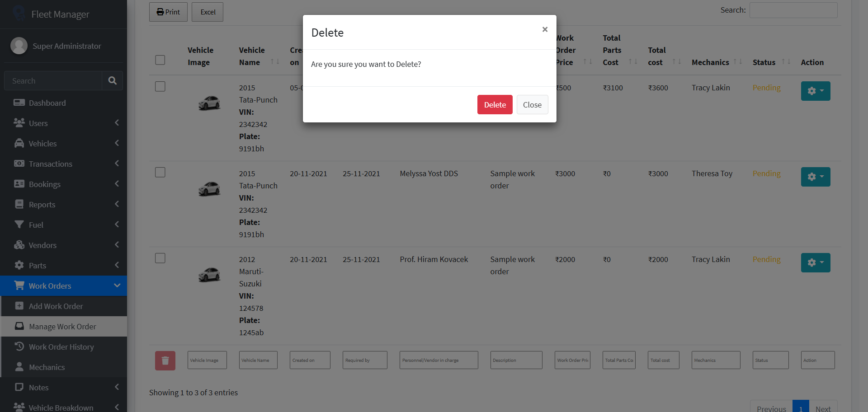The height and width of the screenshot is (412, 868).
Task: Sort table by Status column arrows
Action: pos(786,62)
